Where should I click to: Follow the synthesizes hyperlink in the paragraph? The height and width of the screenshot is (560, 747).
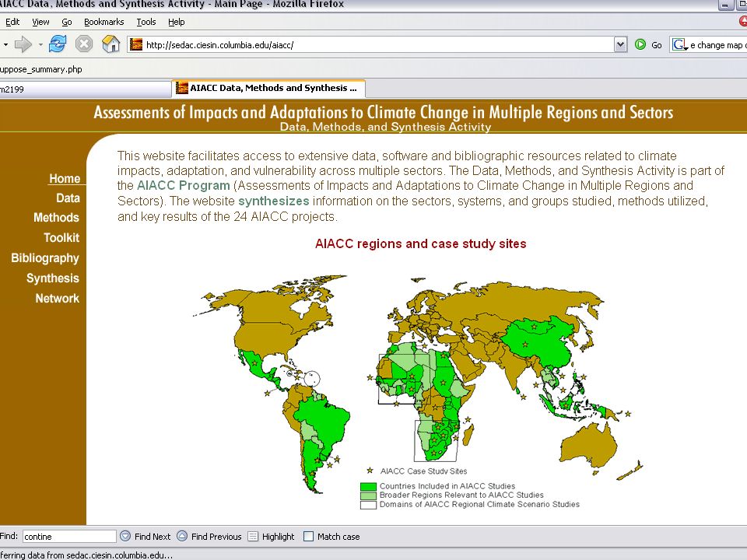pos(273,201)
